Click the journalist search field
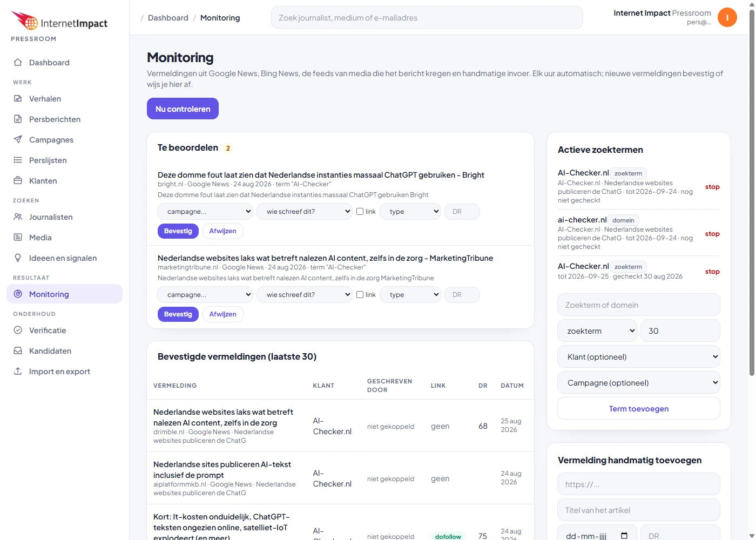Viewport: 756px width, 540px height. pyautogui.click(x=427, y=17)
